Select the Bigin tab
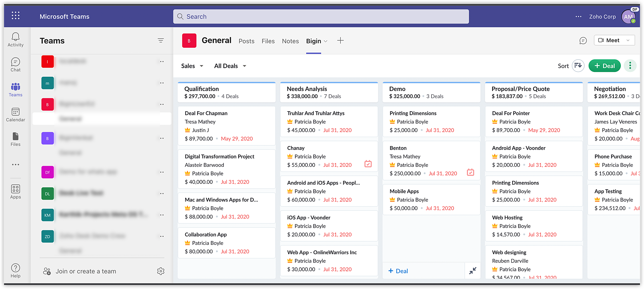This screenshot has width=644, height=289. (x=313, y=41)
